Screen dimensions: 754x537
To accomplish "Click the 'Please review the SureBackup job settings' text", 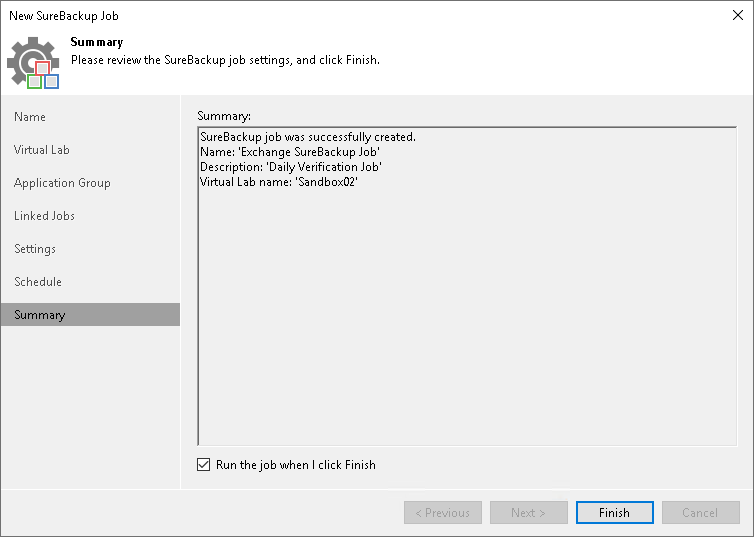I will point(225,60).
